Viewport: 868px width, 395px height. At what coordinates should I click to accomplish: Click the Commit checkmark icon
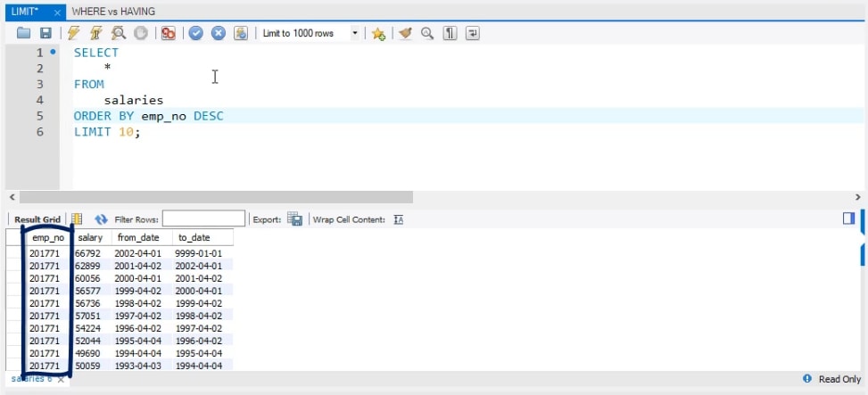coord(195,33)
